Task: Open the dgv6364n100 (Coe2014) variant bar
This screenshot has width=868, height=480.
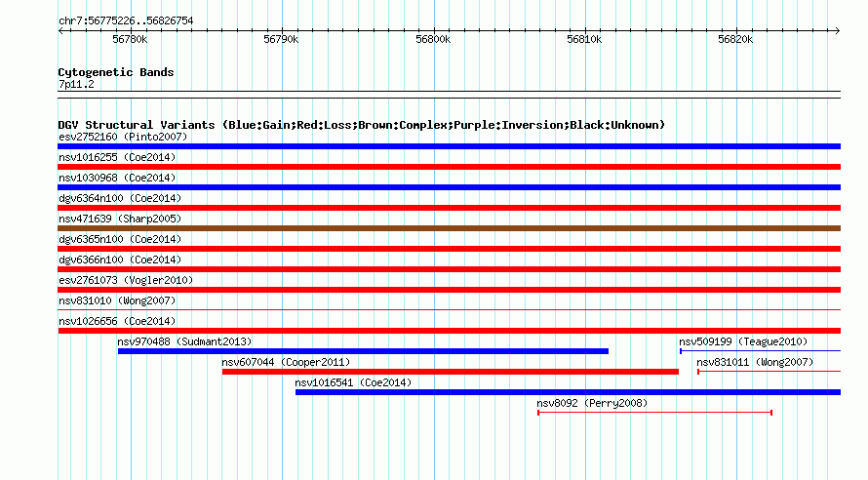Action: [449, 208]
